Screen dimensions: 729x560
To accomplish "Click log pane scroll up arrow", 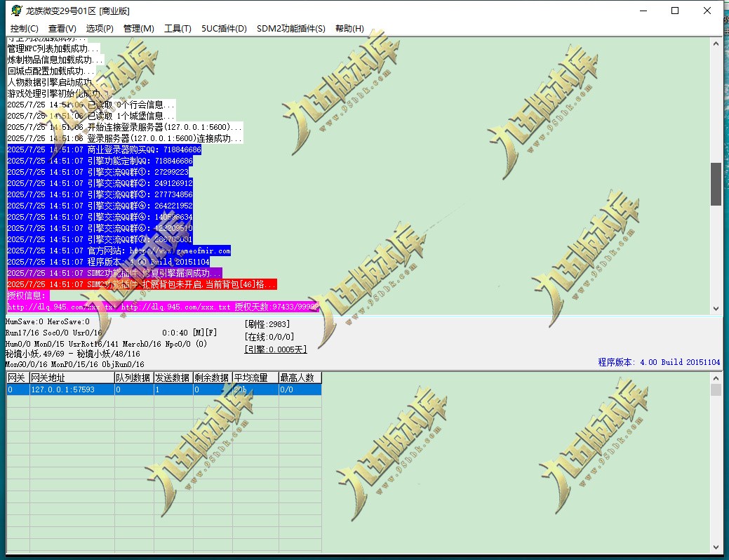I will click(716, 44).
